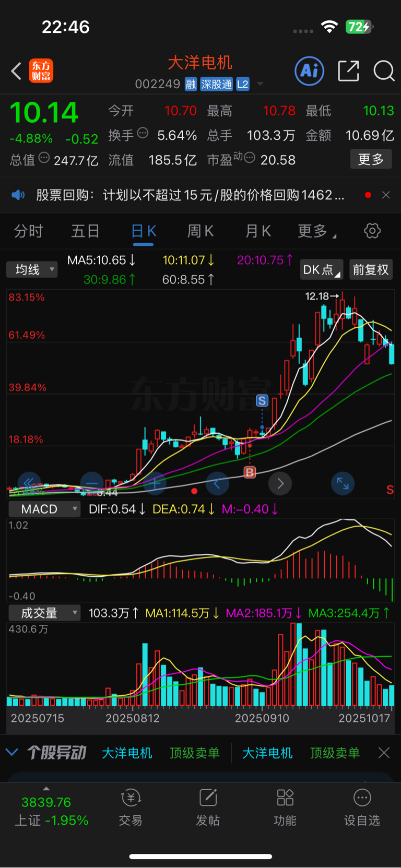Tap the 深股通 badge
This screenshot has width=401, height=868.
tap(217, 84)
